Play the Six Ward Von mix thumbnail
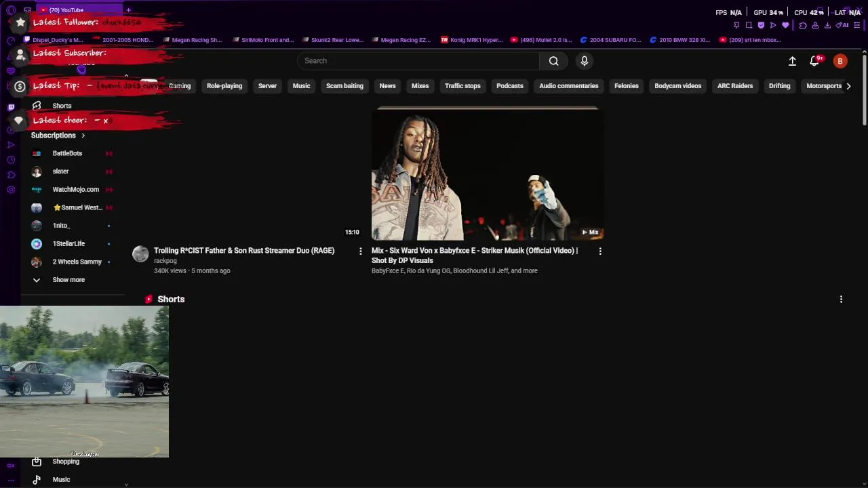 488,174
